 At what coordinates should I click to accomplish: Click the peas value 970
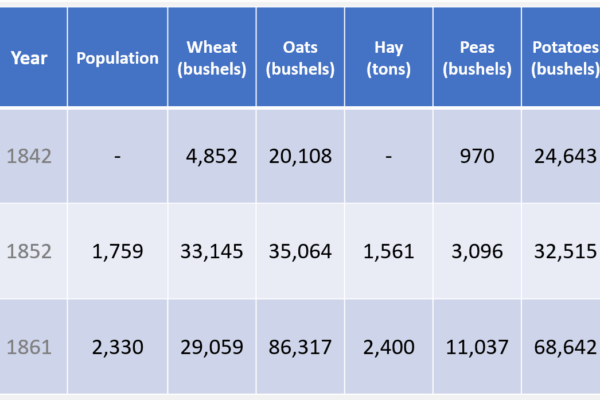477,156
